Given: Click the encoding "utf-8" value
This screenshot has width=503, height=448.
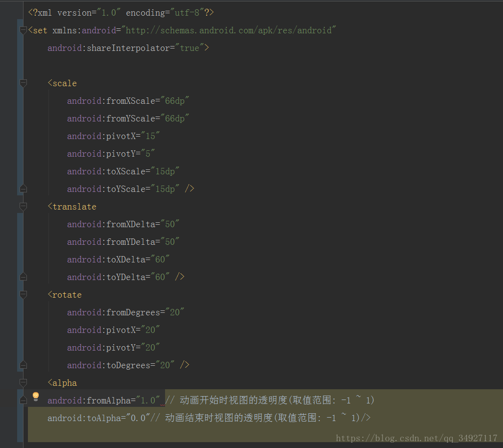Looking at the screenshot, I should point(187,13).
